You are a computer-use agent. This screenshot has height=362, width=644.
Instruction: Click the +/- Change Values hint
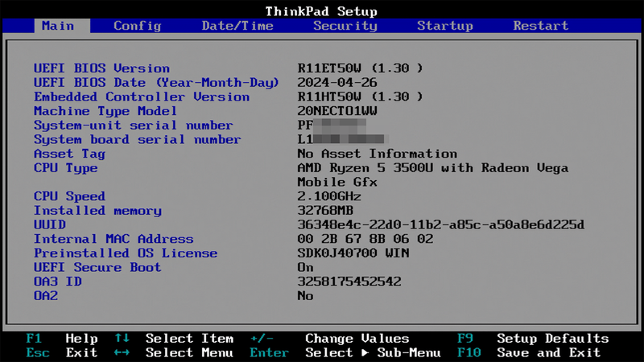pos(329,339)
